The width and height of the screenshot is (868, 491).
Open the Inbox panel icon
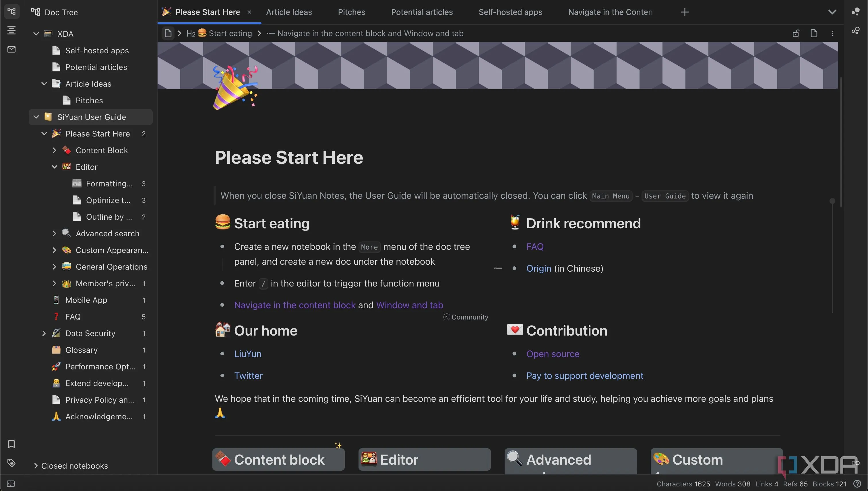point(11,49)
